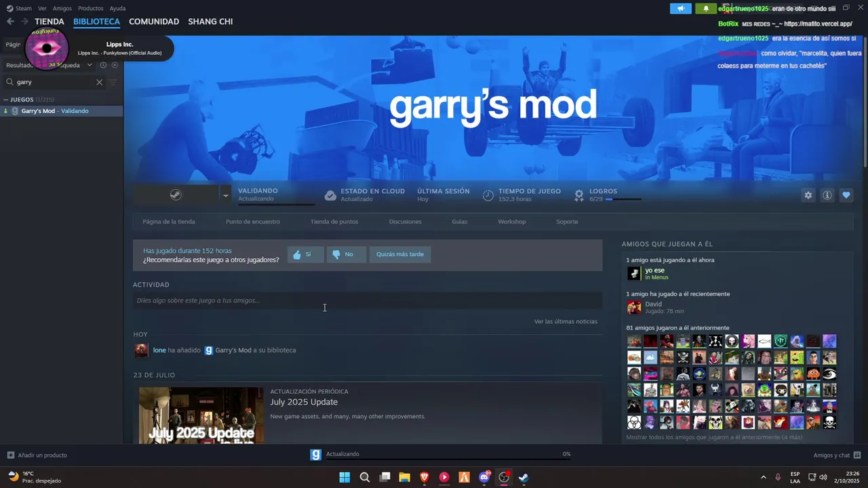The width and height of the screenshot is (868, 488).
Task: Open friend yo ese's profile
Action: click(x=654, y=270)
